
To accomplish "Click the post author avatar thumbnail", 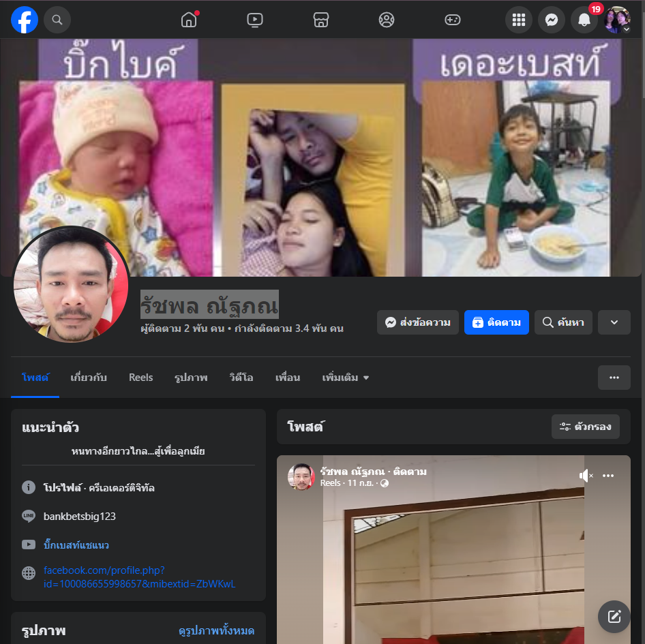I will 301,476.
